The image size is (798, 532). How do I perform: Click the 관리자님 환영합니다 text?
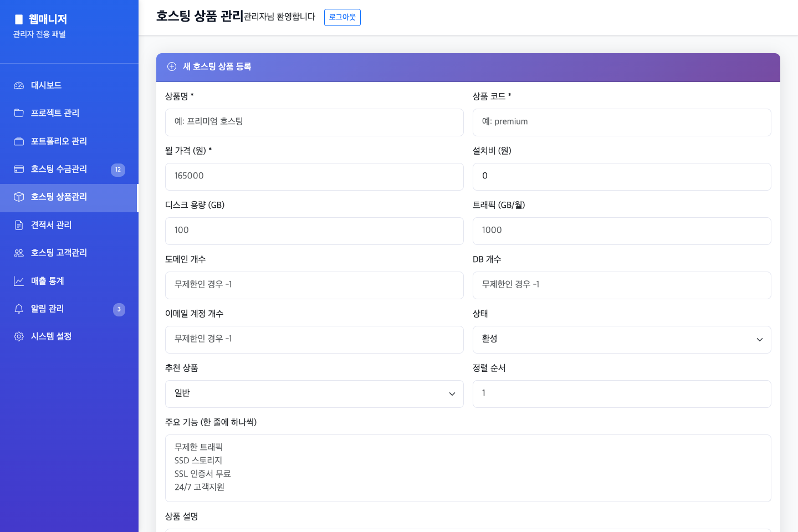tap(279, 17)
